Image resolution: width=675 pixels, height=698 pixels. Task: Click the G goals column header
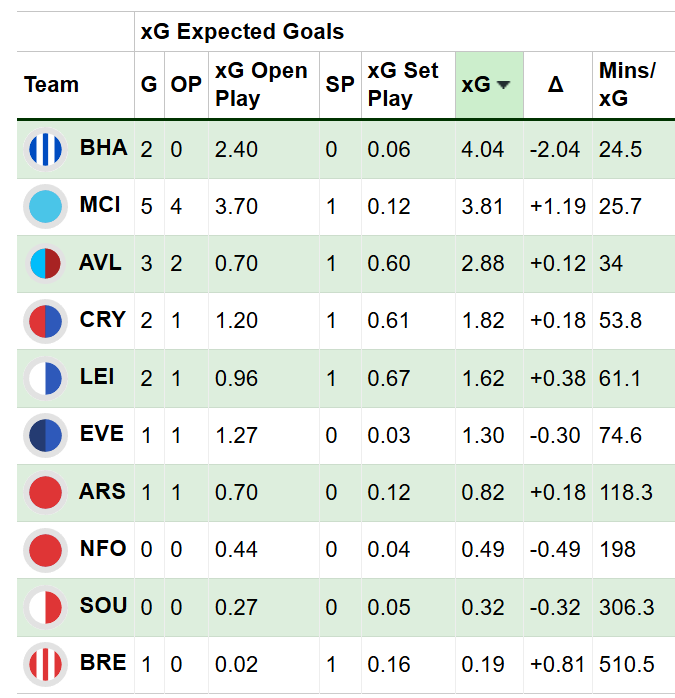coord(148,85)
